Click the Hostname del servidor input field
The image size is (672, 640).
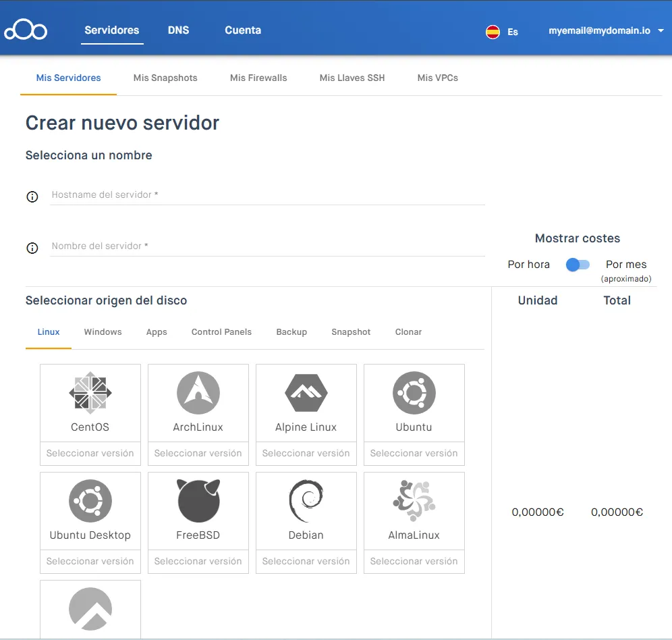pyautogui.click(x=267, y=194)
